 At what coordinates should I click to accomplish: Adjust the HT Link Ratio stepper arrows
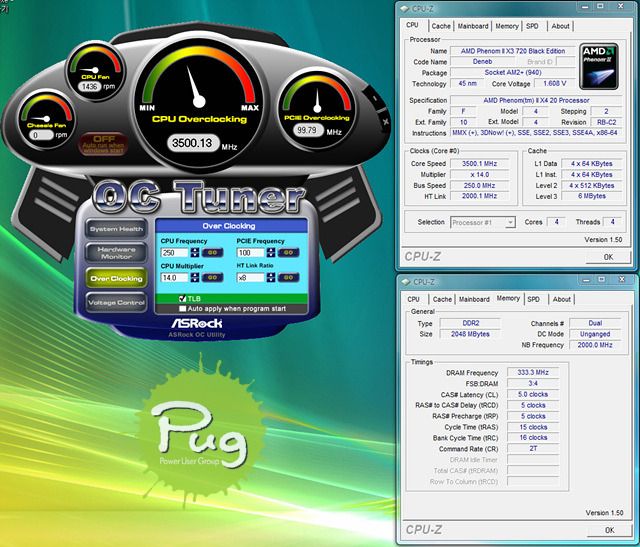pyautogui.click(x=271, y=278)
